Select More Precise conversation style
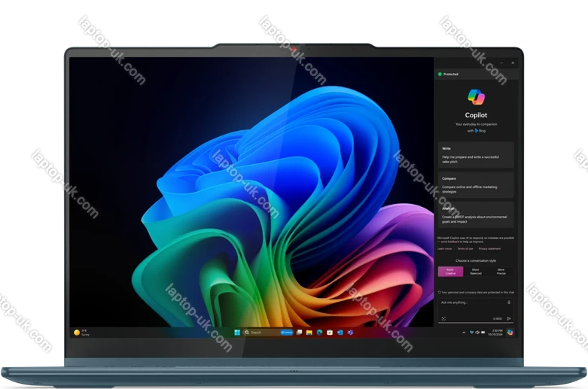588x389 pixels. point(501,271)
